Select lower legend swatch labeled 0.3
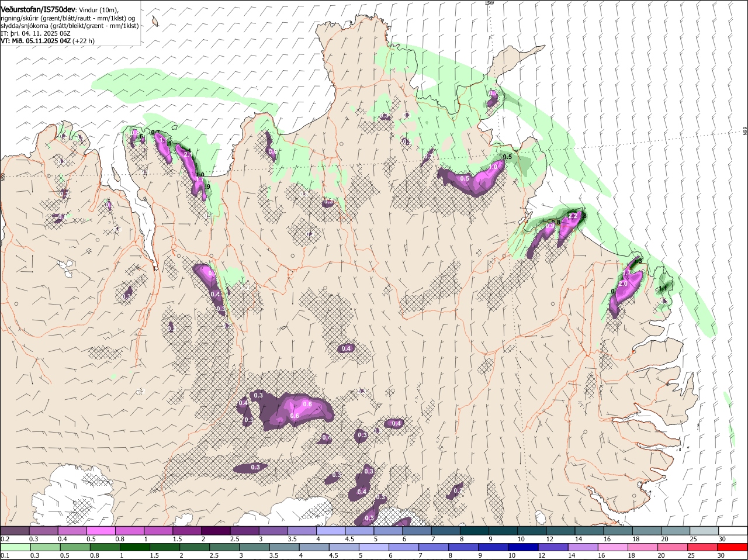 point(45,547)
